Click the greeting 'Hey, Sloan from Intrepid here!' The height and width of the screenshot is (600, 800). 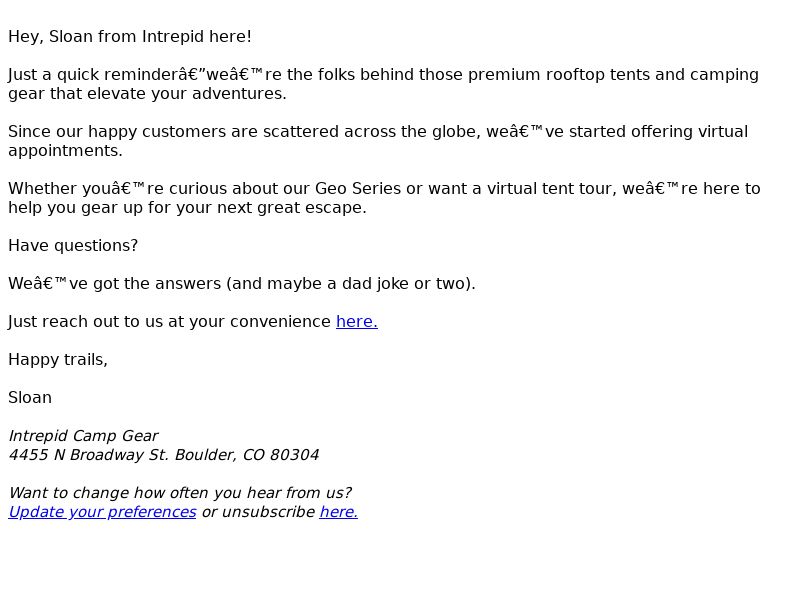coord(130,37)
